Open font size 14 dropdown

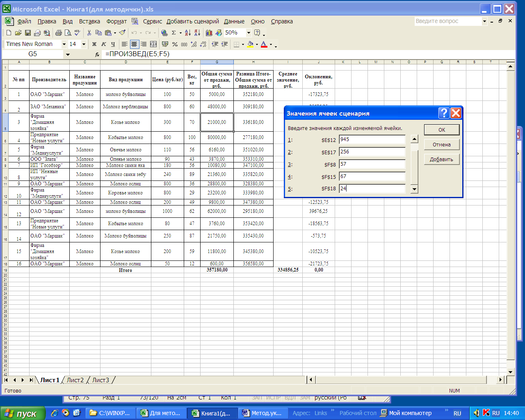tap(84, 44)
